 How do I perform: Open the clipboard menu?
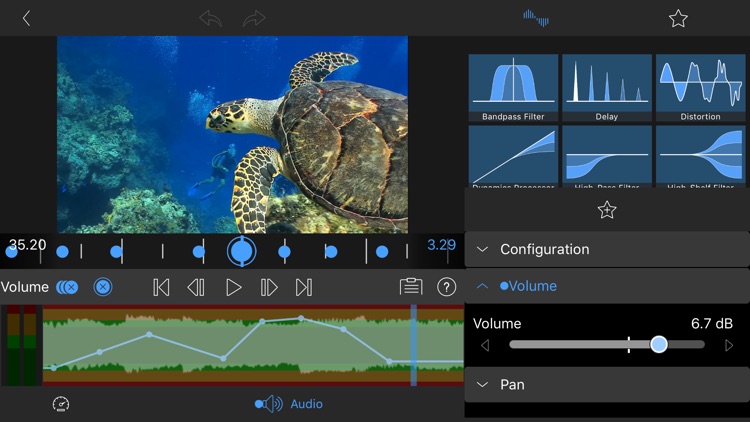[x=411, y=287]
